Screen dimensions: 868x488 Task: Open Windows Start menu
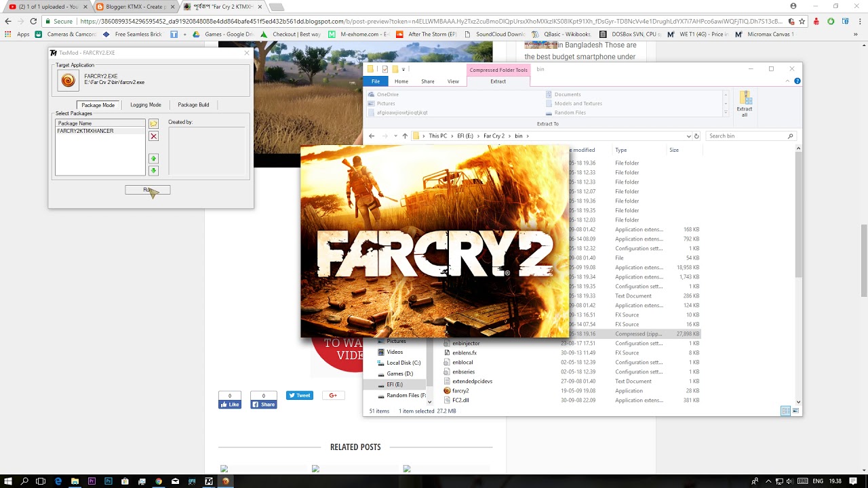(x=8, y=481)
